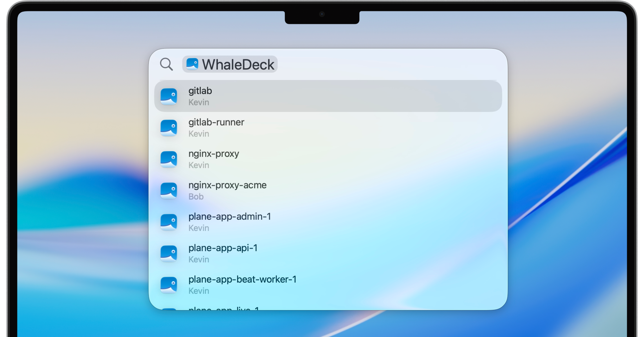
Task: Open the plane-app-api-1 result
Action: tap(268, 254)
